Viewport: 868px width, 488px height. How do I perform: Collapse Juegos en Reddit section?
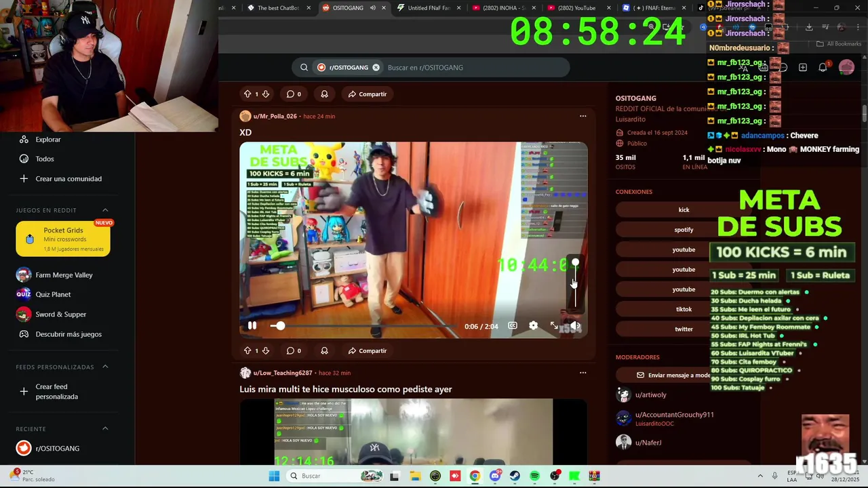click(x=105, y=210)
